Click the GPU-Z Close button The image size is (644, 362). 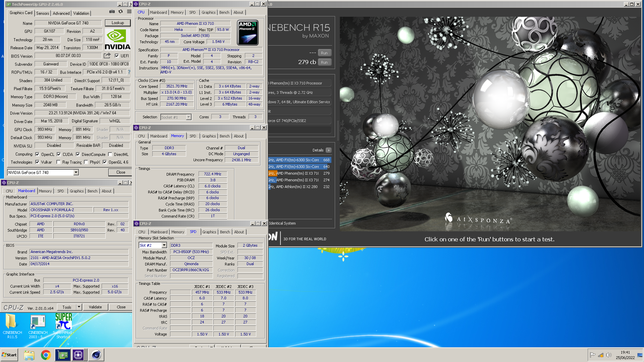pyautogui.click(x=121, y=172)
